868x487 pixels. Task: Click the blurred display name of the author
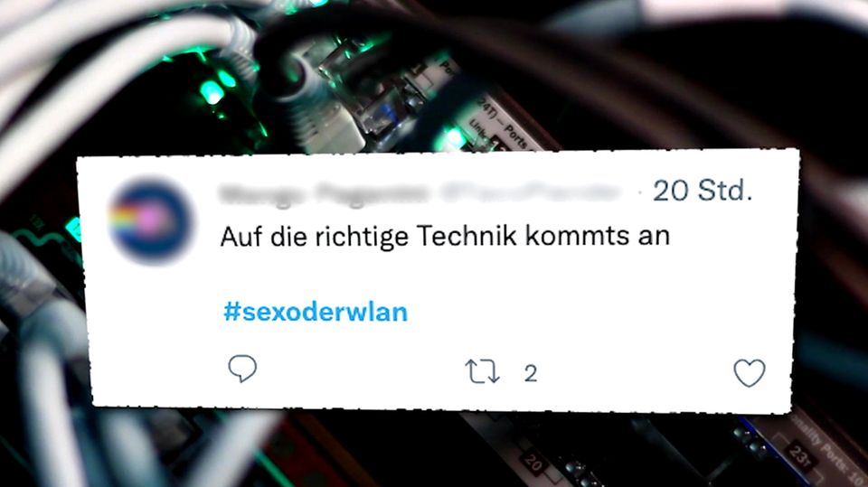pyautogui.click(x=324, y=193)
